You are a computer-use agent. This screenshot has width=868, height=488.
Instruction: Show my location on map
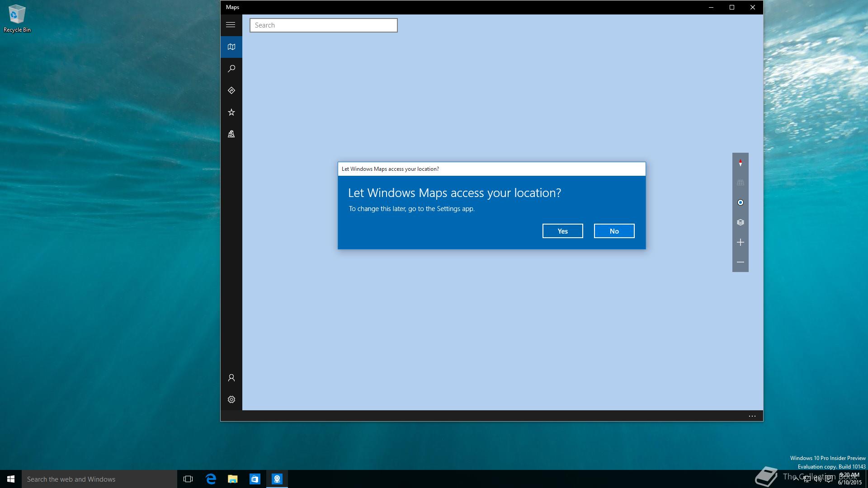(x=740, y=202)
